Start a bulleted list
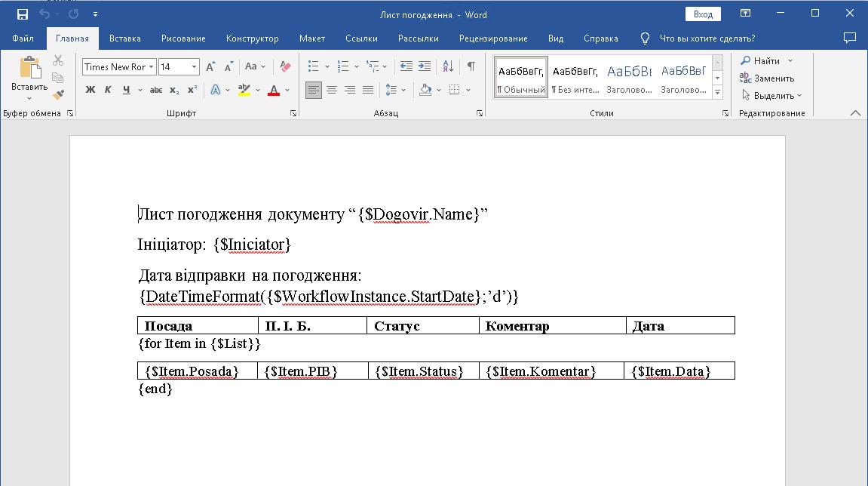The width and height of the screenshot is (868, 486). click(313, 66)
